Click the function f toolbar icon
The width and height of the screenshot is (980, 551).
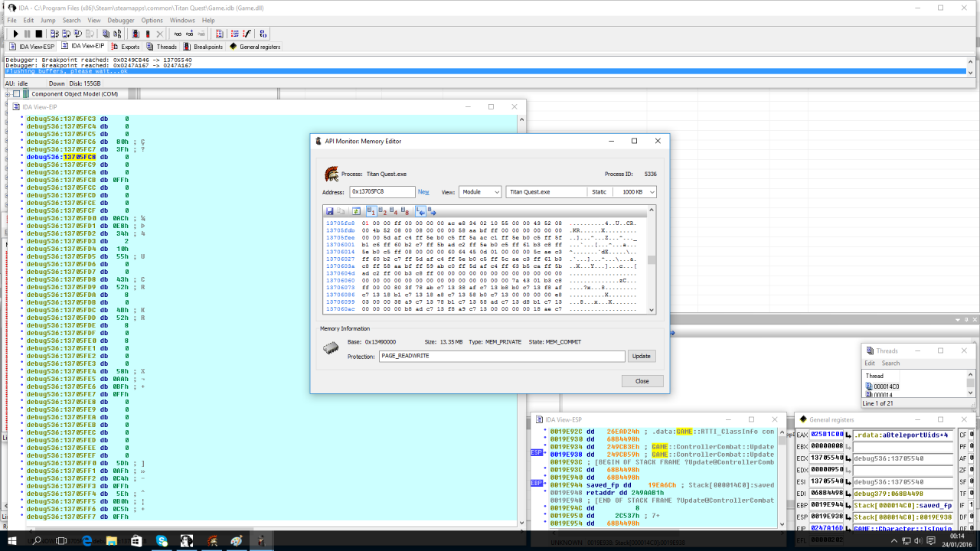pyautogui.click(x=247, y=34)
